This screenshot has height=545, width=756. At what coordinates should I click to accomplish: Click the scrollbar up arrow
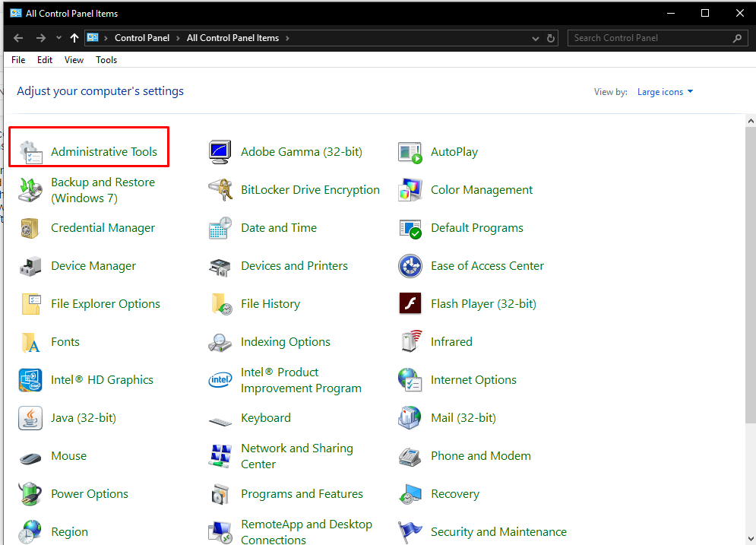pyautogui.click(x=751, y=121)
